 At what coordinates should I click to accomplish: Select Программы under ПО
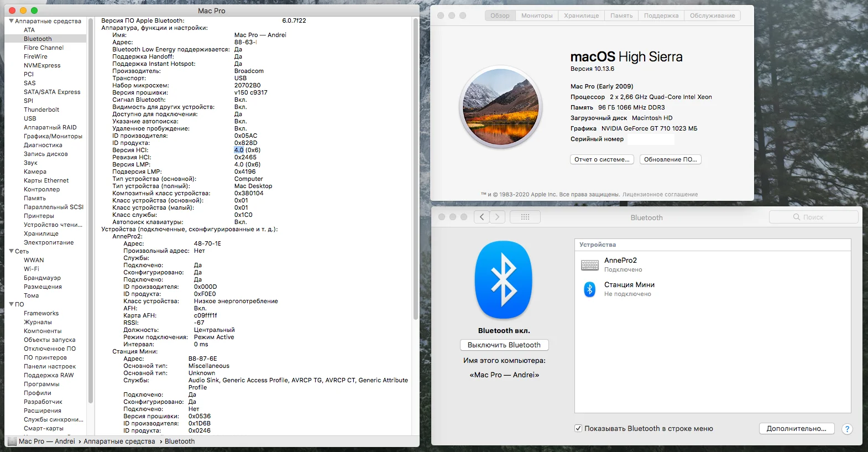coord(41,384)
